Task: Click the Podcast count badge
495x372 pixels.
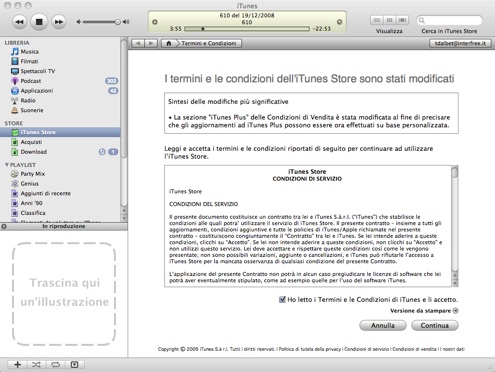Action: click(112, 81)
